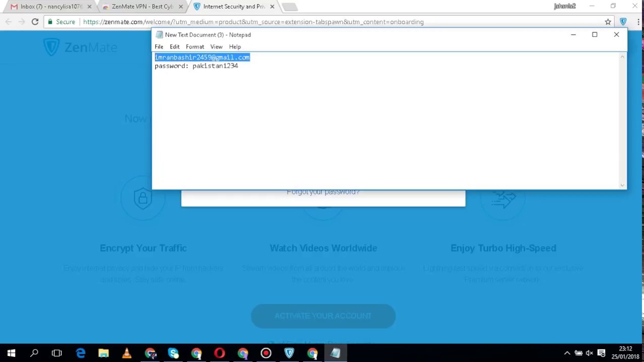Open the Edit menu in Notepad
The width and height of the screenshot is (644, 362).
(175, 47)
